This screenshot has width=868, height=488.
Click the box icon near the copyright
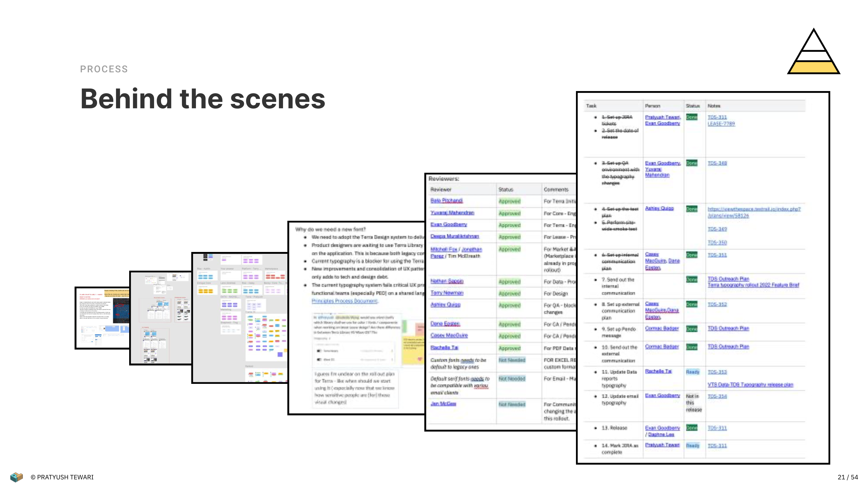click(x=16, y=477)
